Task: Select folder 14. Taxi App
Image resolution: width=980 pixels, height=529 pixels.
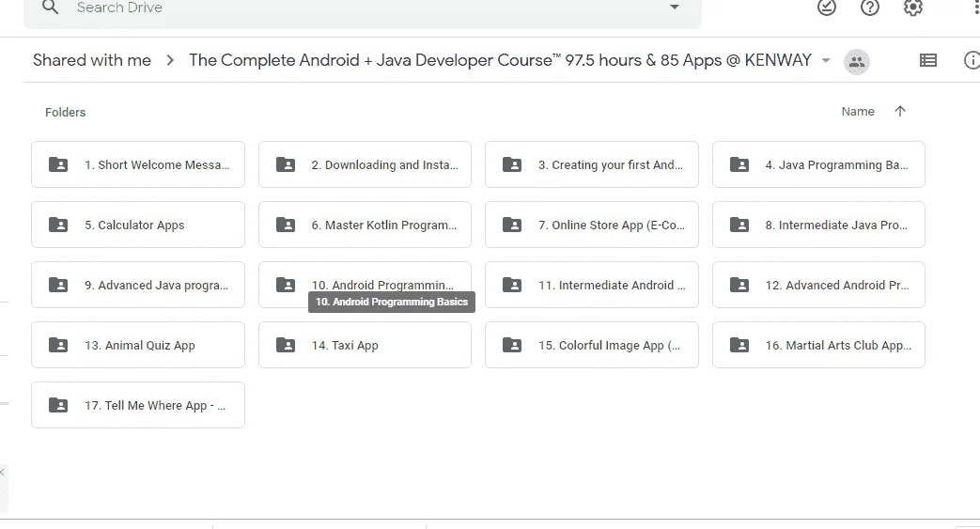Action: point(365,345)
